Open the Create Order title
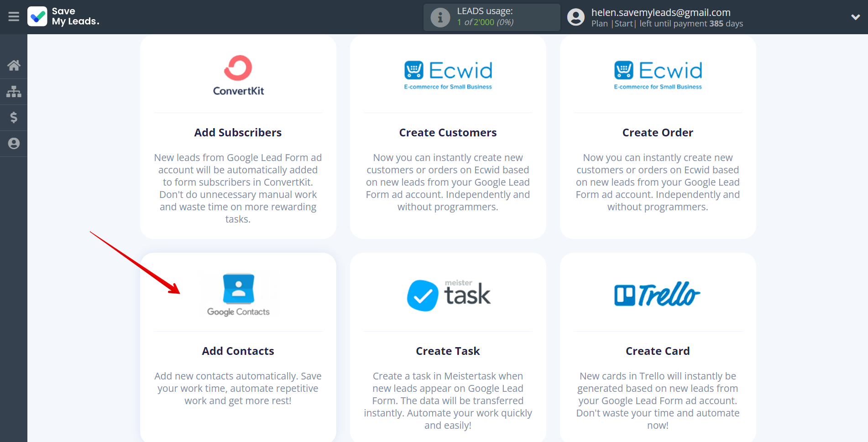This screenshot has height=442, width=868. coord(658,133)
